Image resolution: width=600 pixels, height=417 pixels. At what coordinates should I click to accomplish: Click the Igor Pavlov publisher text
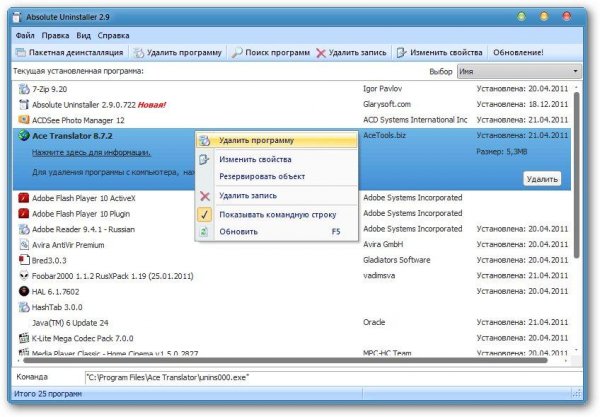pos(382,89)
